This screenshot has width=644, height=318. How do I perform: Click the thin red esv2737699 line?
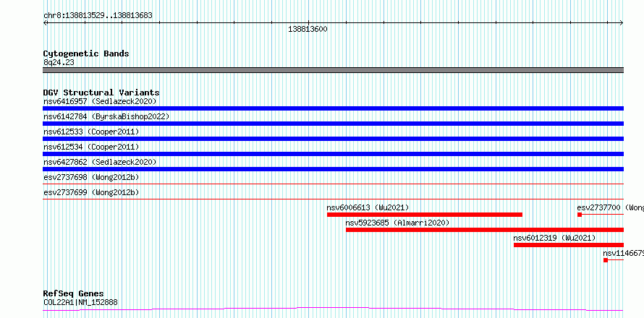(x=333, y=199)
